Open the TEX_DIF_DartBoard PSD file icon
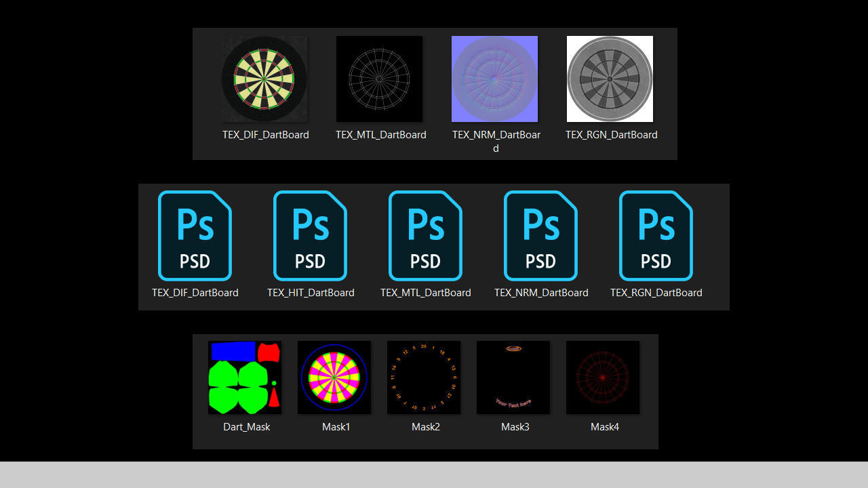The image size is (868, 488). coord(195,236)
